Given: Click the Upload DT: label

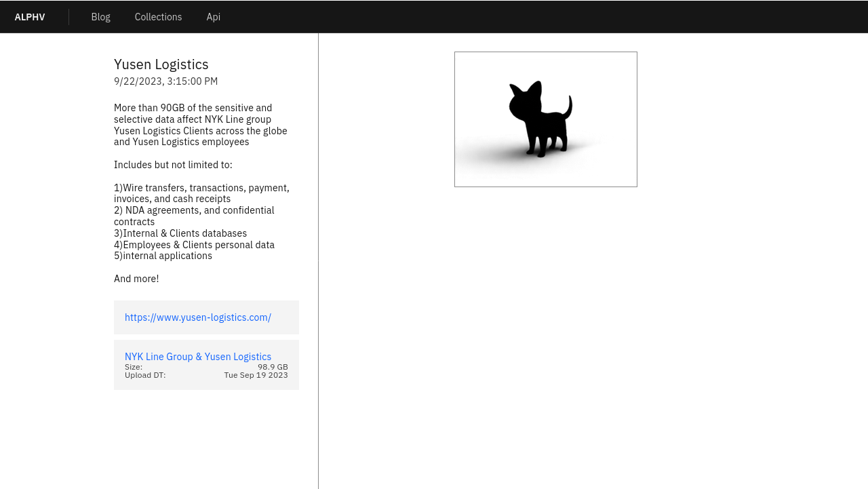Looking at the screenshot, I should click(x=145, y=375).
